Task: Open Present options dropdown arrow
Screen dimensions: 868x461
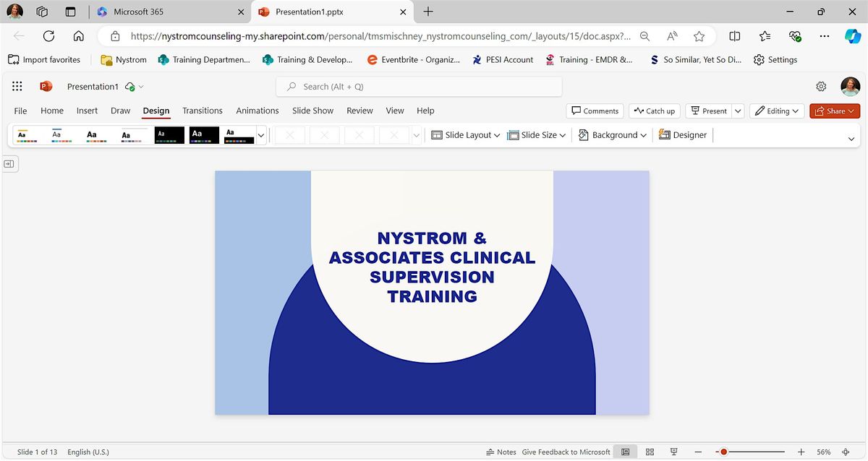Action: click(x=738, y=111)
